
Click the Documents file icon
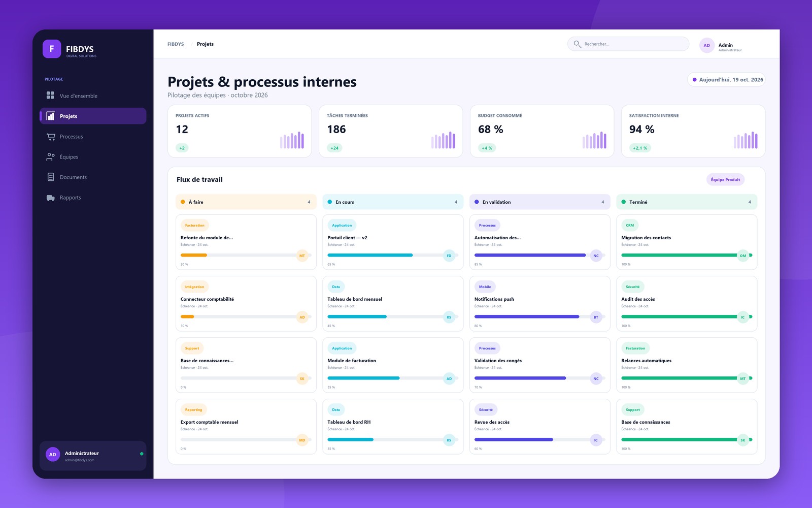coord(50,177)
